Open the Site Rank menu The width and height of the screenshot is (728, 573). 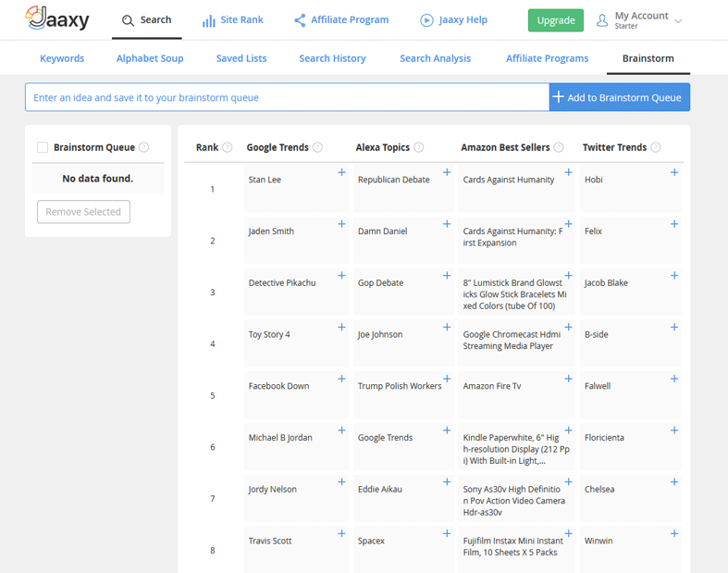pyautogui.click(x=233, y=19)
